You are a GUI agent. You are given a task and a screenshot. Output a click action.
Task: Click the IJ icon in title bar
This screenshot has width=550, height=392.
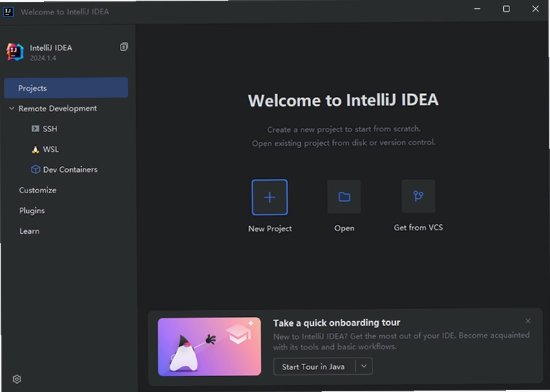pos(8,12)
